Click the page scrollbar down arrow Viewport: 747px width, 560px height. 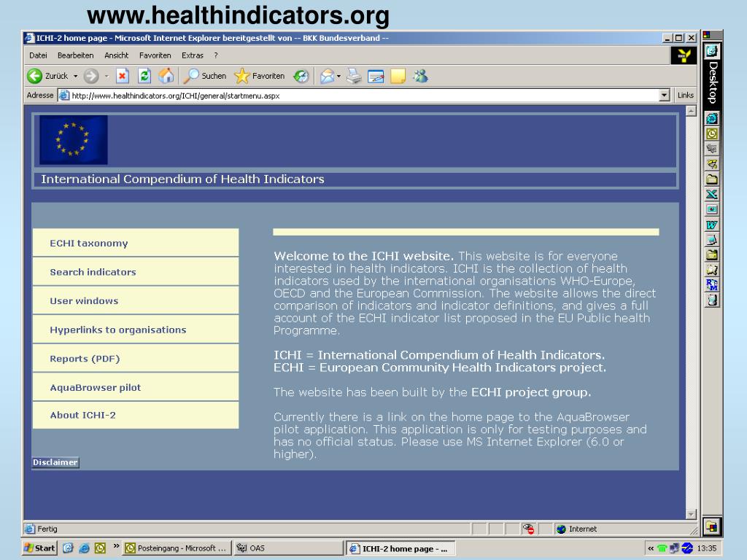click(691, 514)
